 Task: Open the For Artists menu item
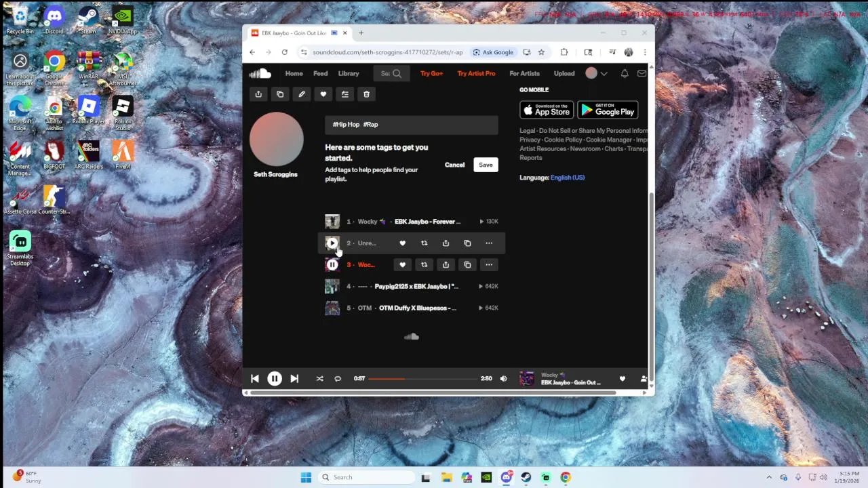pos(525,73)
